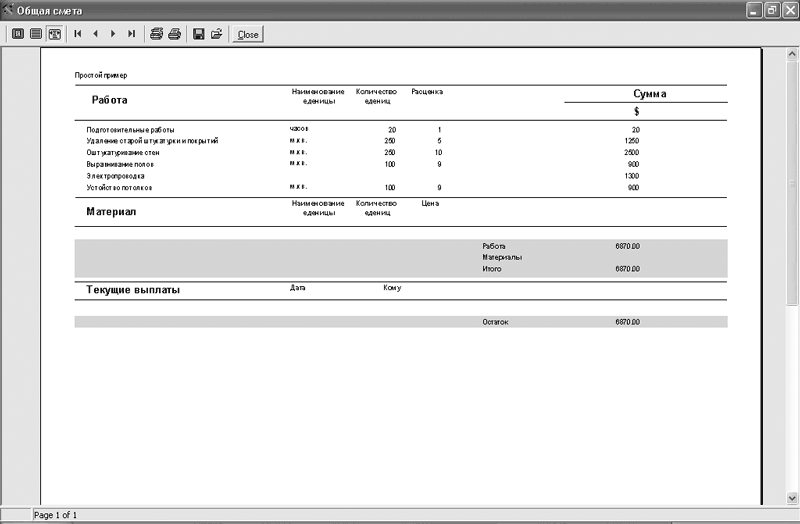
Task: Toggle the page width zoom icon
Action: click(55, 34)
